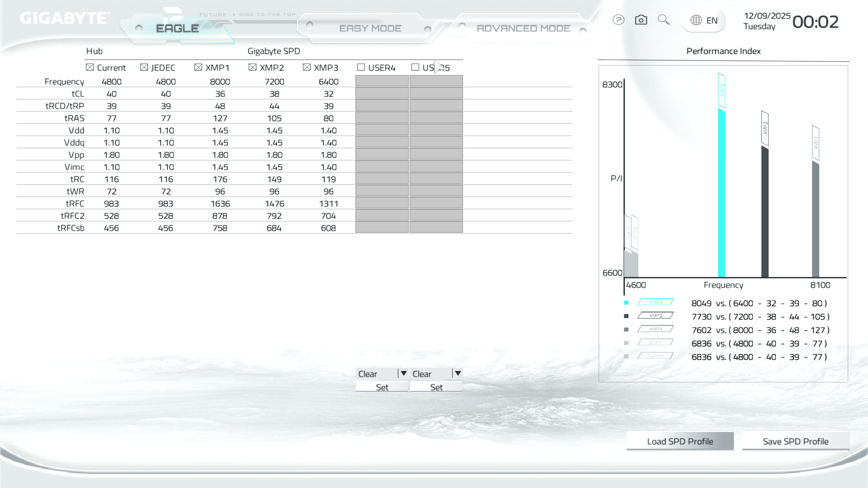Click Load SPD Profile button

click(679, 441)
